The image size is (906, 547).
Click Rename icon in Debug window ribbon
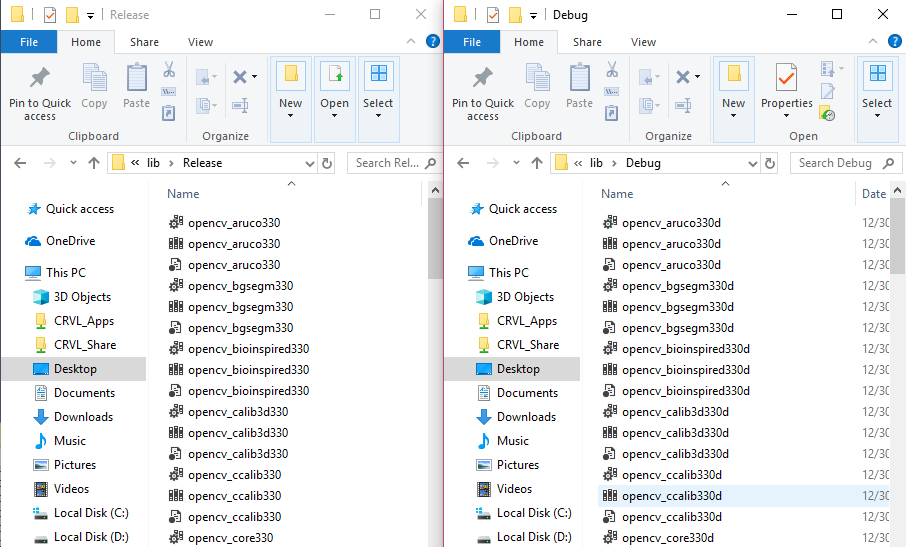click(x=684, y=105)
